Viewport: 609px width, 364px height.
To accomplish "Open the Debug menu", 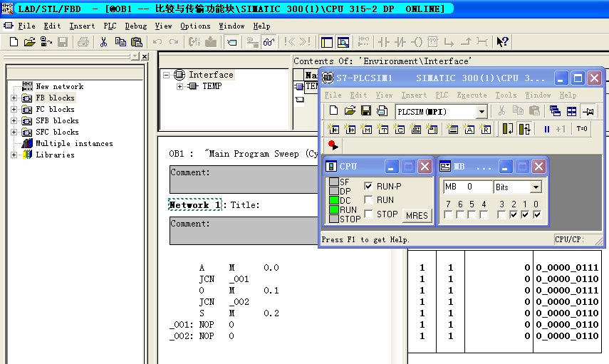I will point(136,26).
